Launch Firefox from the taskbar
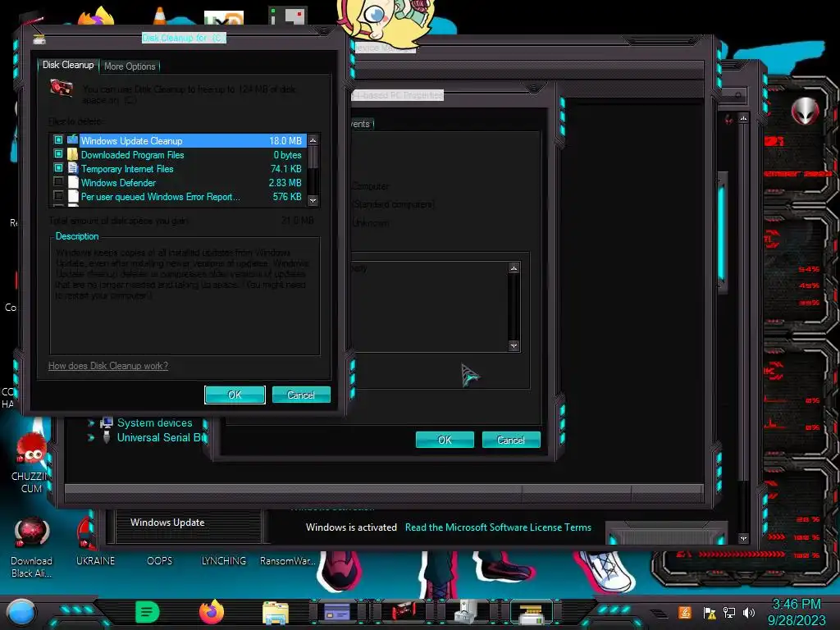 pos(212,612)
